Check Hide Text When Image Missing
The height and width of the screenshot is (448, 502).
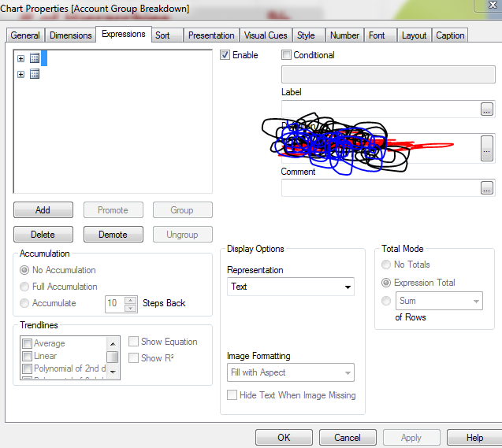click(232, 395)
